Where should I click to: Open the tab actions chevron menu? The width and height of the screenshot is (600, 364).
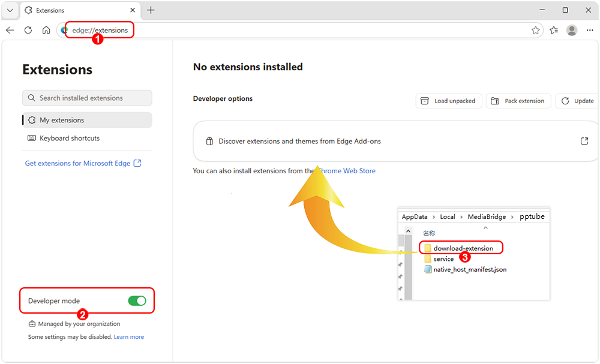[x=10, y=10]
